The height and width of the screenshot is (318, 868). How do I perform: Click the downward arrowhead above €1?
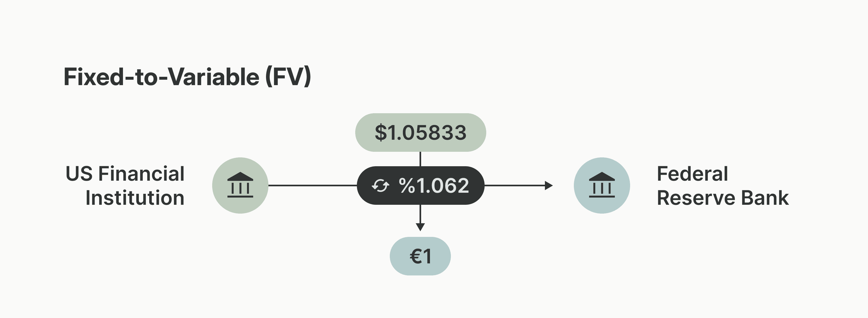pos(420,227)
